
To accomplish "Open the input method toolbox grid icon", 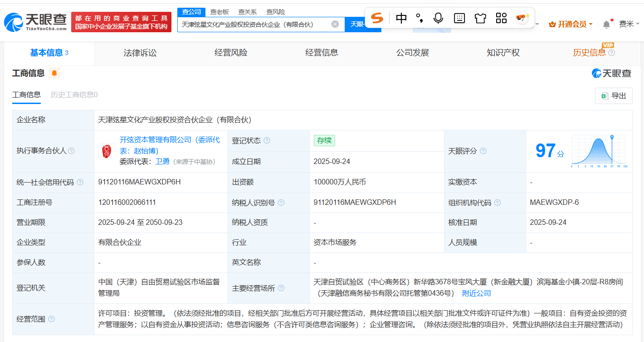I will (x=501, y=18).
